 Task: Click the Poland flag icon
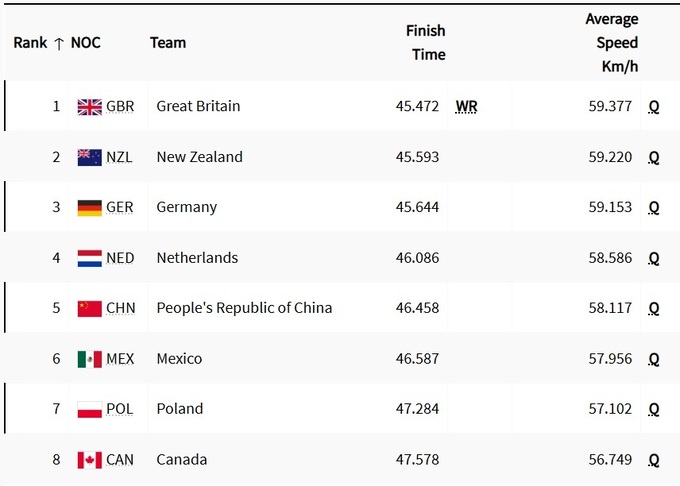coord(90,409)
